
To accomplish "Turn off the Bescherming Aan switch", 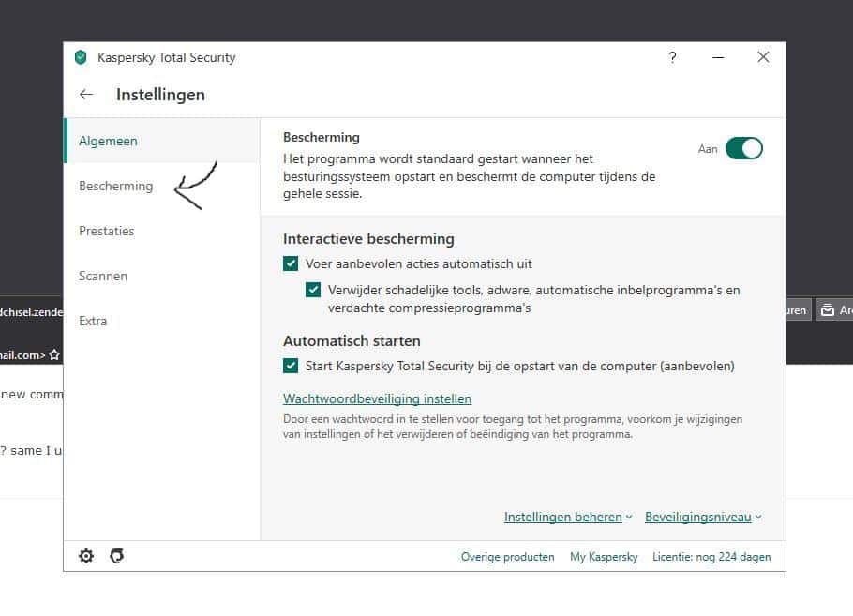I will (x=744, y=148).
